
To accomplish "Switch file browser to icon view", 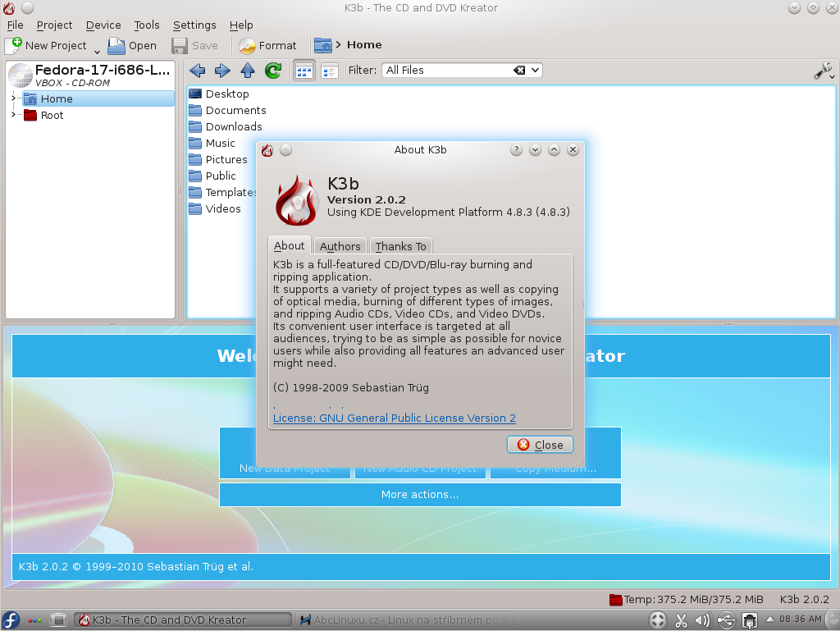I will point(304,71).
